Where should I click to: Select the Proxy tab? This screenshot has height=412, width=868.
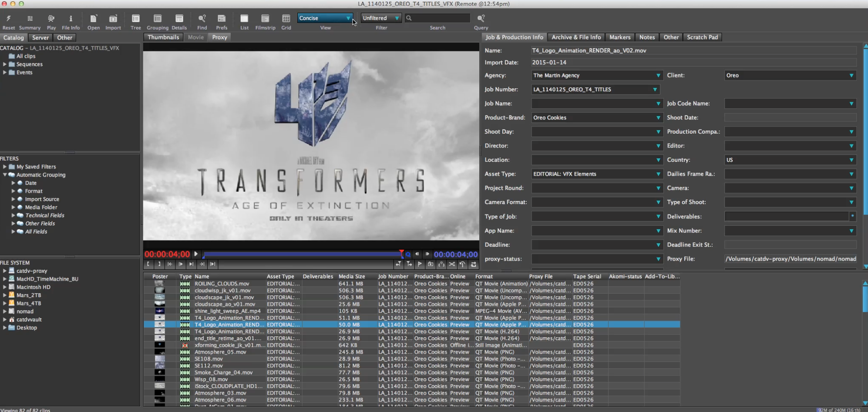(x=219, y=37)
